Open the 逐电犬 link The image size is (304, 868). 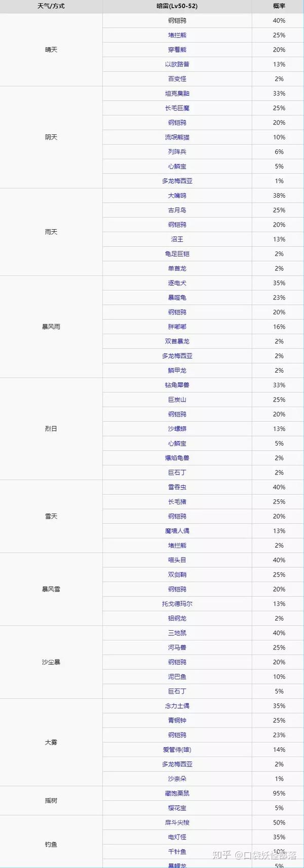coord(177,283)
